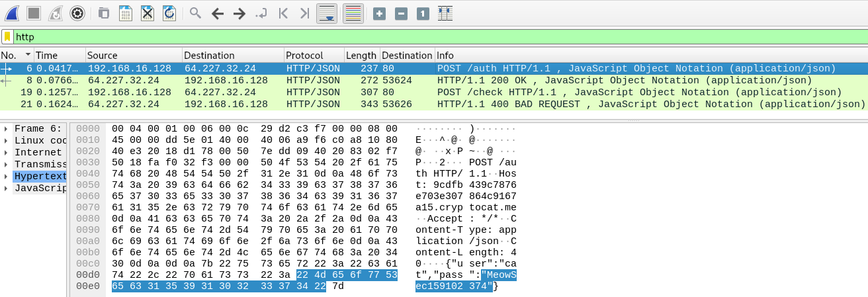Find a packet with magnifier icon
868x297 pixels.
pyautogui.click(x=195, y=13)
